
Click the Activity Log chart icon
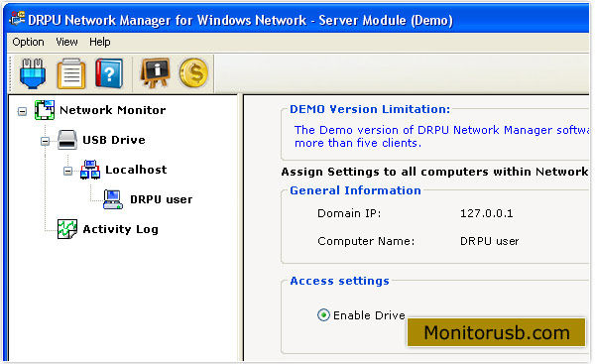[x=67, y=229]
